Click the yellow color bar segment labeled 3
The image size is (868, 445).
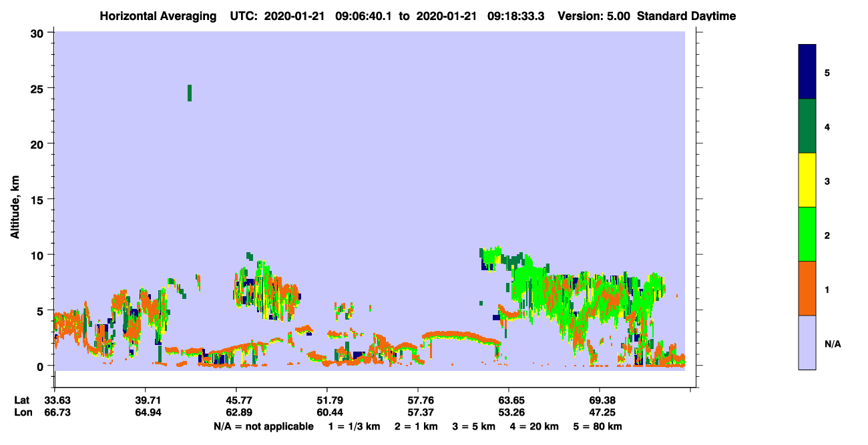(807, 180)
